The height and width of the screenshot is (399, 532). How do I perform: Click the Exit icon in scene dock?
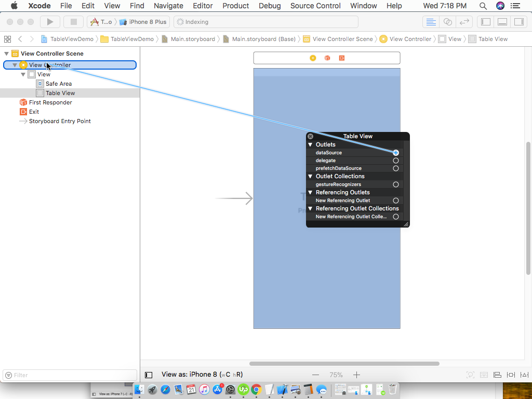342,58
